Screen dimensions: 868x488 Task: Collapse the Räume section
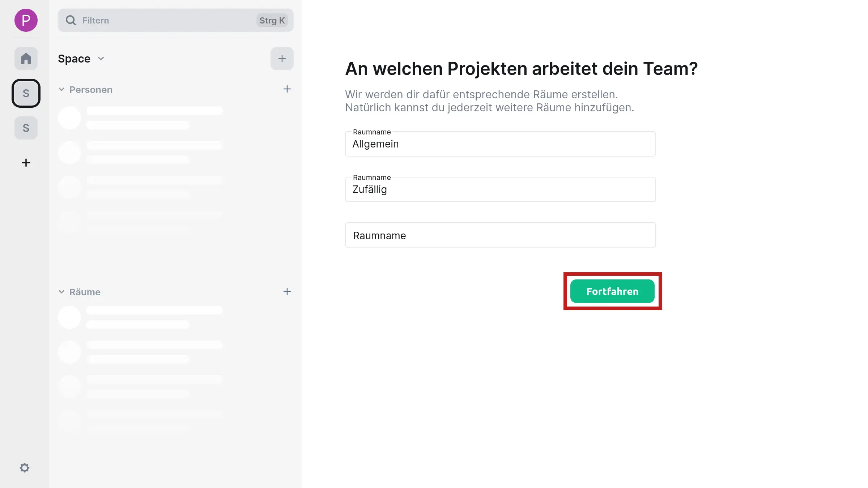[61, 292]
